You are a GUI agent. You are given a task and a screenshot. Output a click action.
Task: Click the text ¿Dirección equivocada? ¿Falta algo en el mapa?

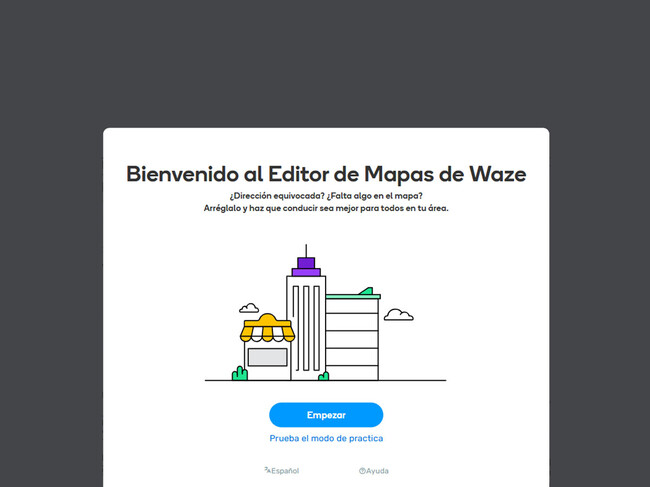click(x=326, y=196)
